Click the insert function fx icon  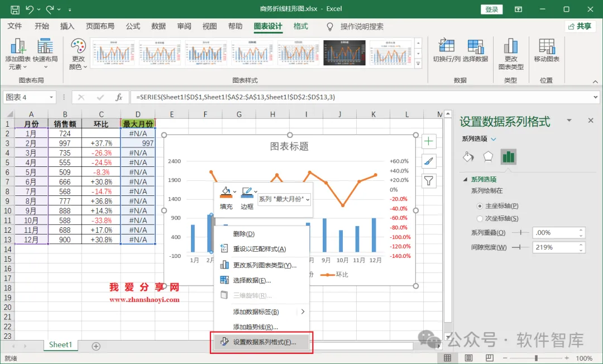click(x=119, y=97)
